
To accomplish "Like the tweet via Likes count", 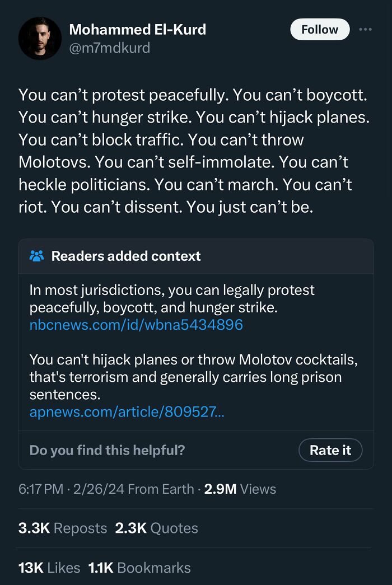I will pyautogui.click(x=47, y=568).
